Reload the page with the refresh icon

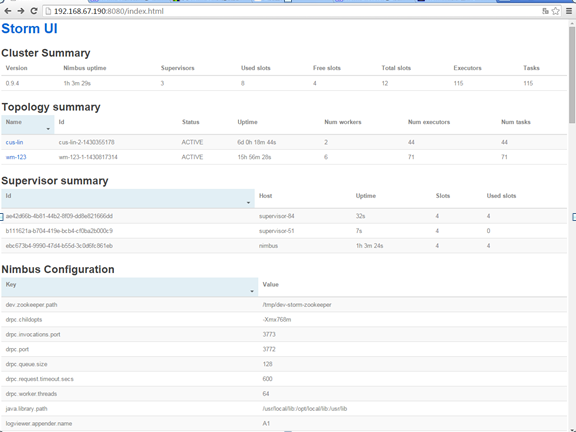point(34,11)
